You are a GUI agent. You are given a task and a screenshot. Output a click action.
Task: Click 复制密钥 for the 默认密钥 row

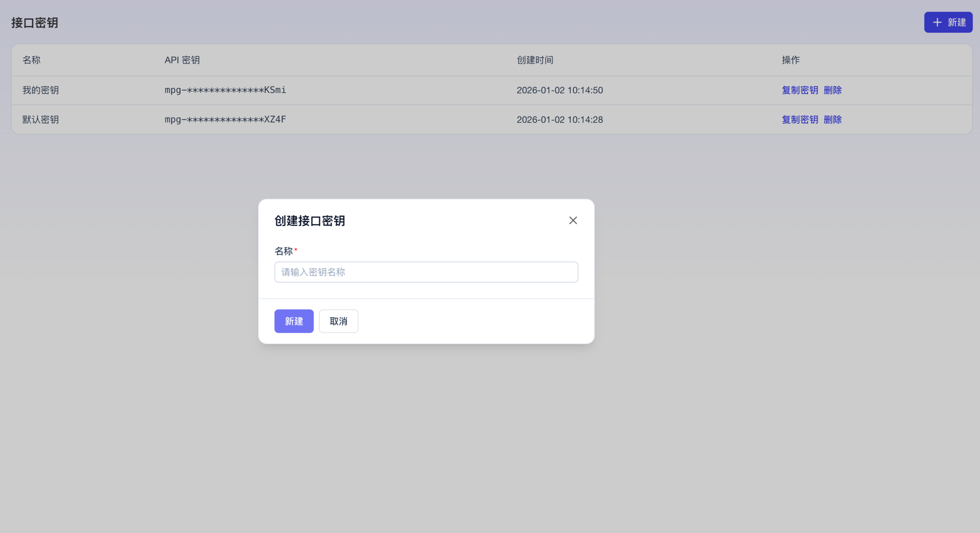(800, 119)
